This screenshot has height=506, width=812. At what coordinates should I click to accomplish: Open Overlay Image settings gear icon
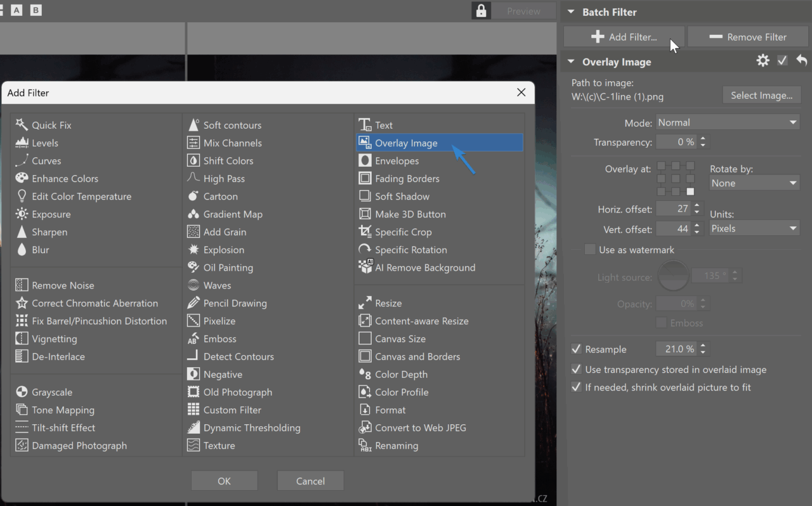coord(763,61)
